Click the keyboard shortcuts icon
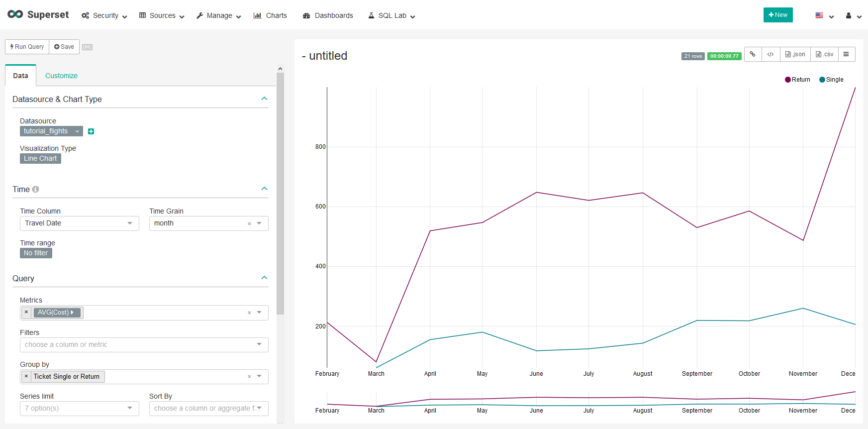The image size is (868, 429). (x=88, y=47)
